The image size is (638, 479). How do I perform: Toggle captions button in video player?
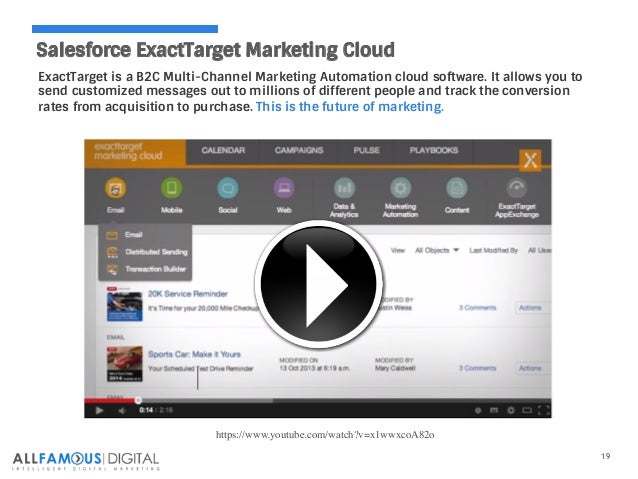[x=494, y=410]
